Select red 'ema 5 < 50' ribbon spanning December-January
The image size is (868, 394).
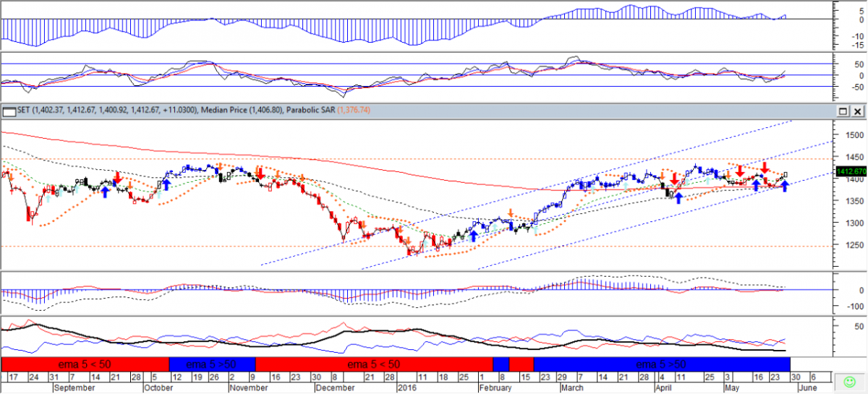click(x=374, y=363)
